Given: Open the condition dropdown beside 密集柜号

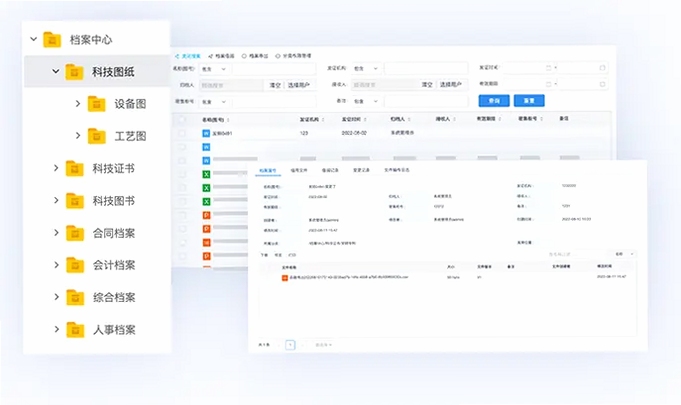Looking at the screenshot, I should tap(215, 102).
